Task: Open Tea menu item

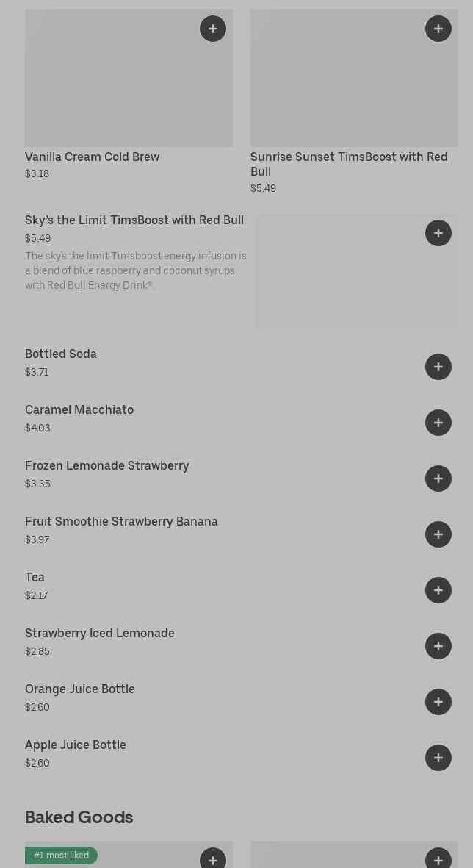Action: click(x=35, y=578)
